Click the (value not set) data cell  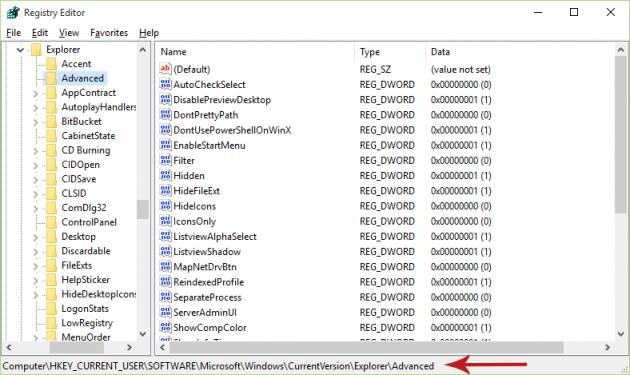pos(460,70)
